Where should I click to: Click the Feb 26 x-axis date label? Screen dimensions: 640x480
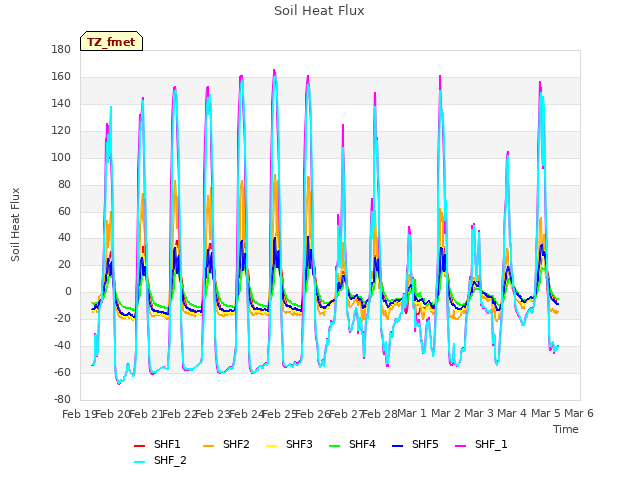tap(313, 414)
